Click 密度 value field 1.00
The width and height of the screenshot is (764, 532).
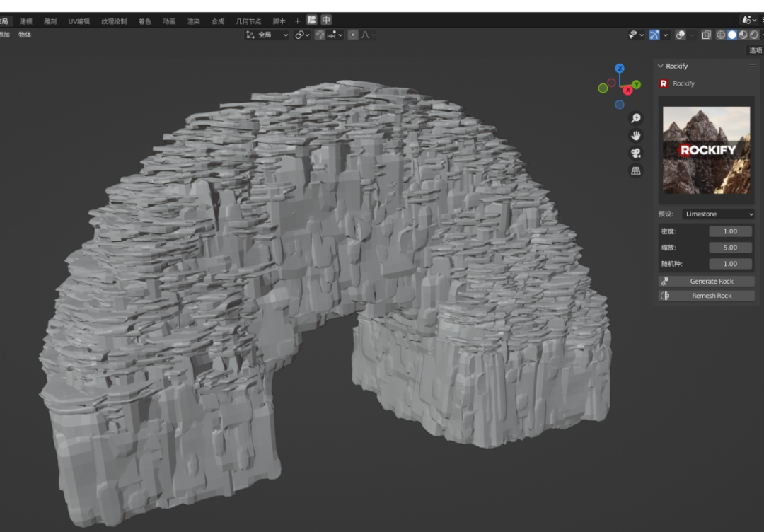pos(730,231)
